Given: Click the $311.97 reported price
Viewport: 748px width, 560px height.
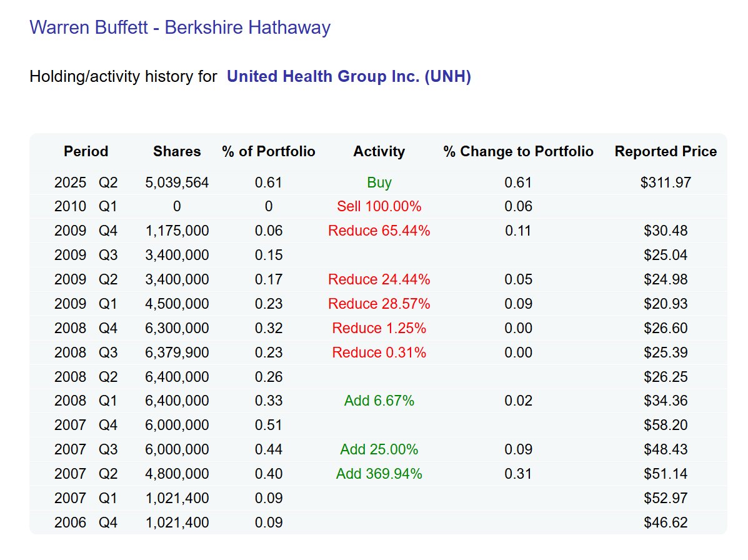Looking at the screenshot, I should point(666,182).
